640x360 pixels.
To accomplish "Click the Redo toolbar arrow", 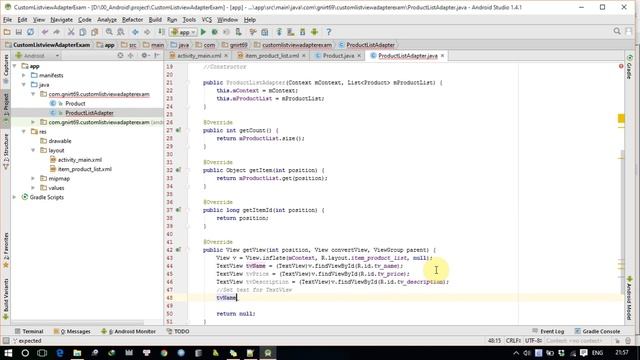I will tap(56, 32).
